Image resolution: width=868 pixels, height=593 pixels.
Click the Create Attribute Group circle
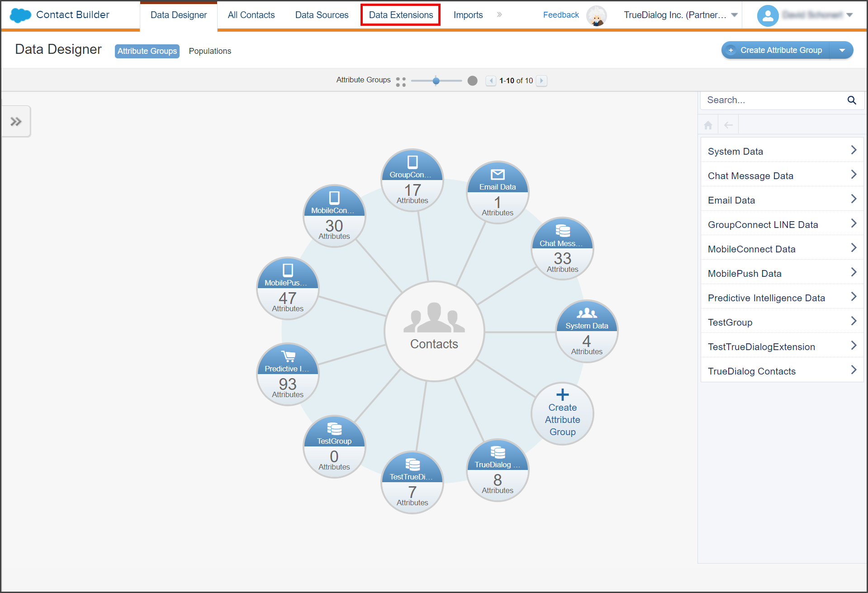point(562,413)
